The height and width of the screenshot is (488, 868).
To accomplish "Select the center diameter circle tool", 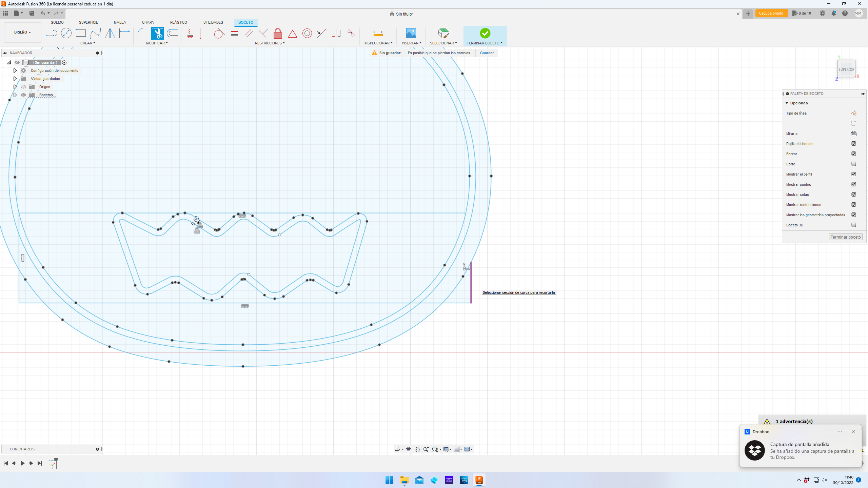I will [66, 33].
